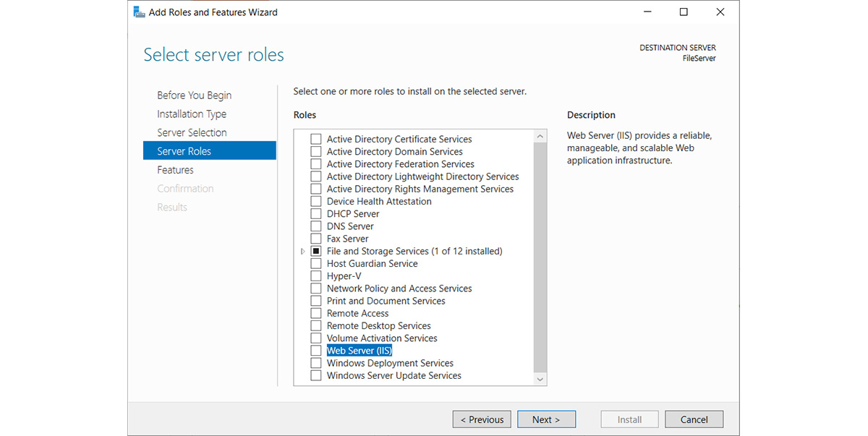Maximize the wizard window
868x436 pixels.
(x=684, y=12)
